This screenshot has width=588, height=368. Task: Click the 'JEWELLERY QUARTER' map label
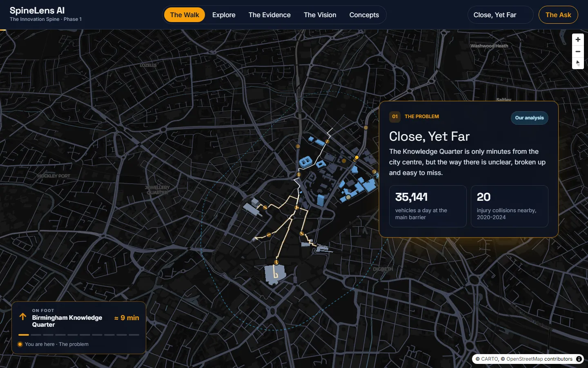(x=157, y=190)
